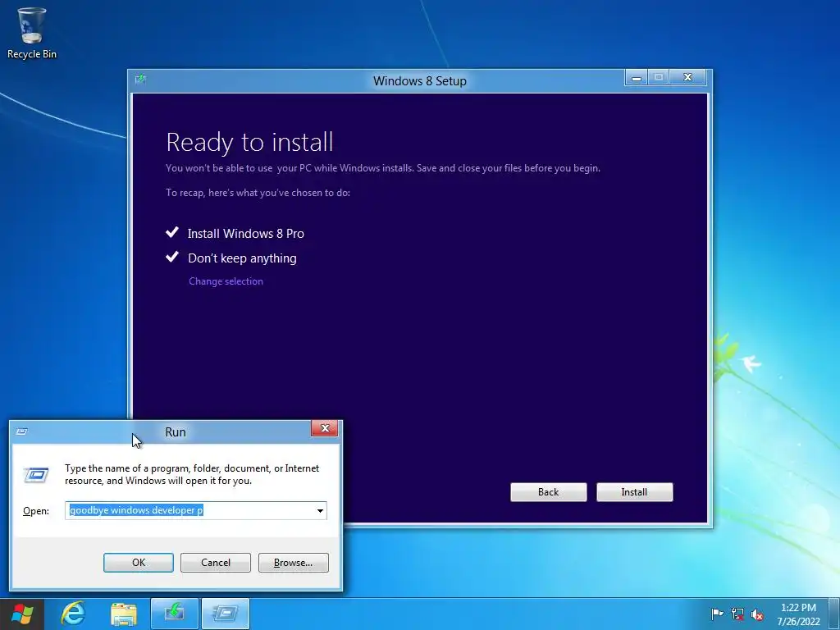Click the Run dialog description text
The height and width of the screenshot is (630, 840).
(x=192, y=475)
